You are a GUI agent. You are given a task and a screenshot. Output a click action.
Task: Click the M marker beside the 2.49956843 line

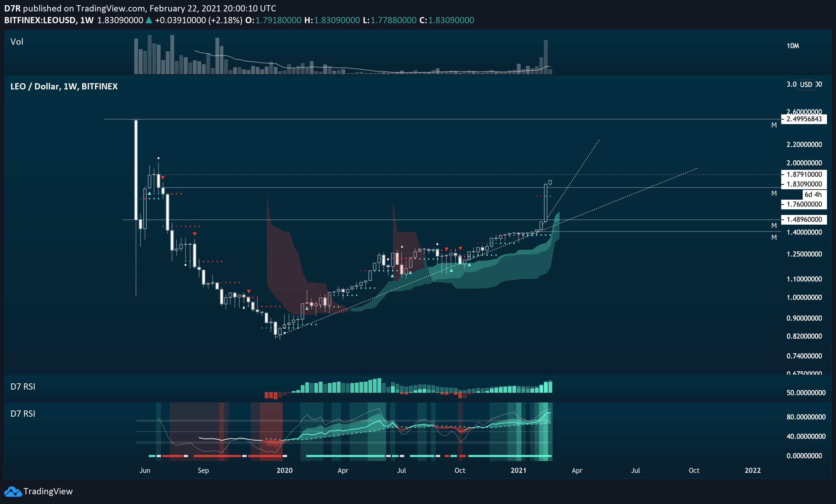pos(774,125)
